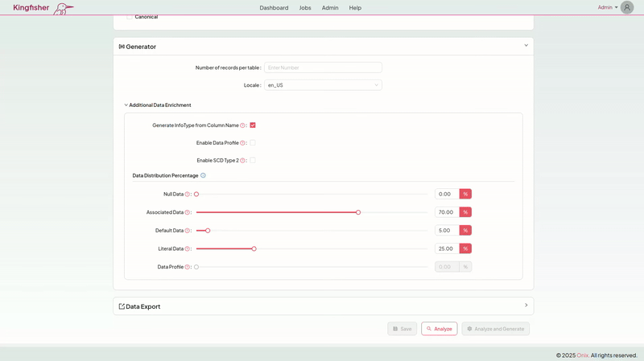
Task: Uncheck Generate InfoType from Column Name
Action: (x=253, y=125)
